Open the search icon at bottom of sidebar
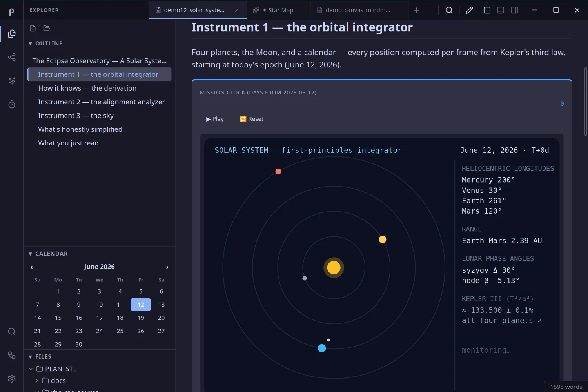 [12, 332]
